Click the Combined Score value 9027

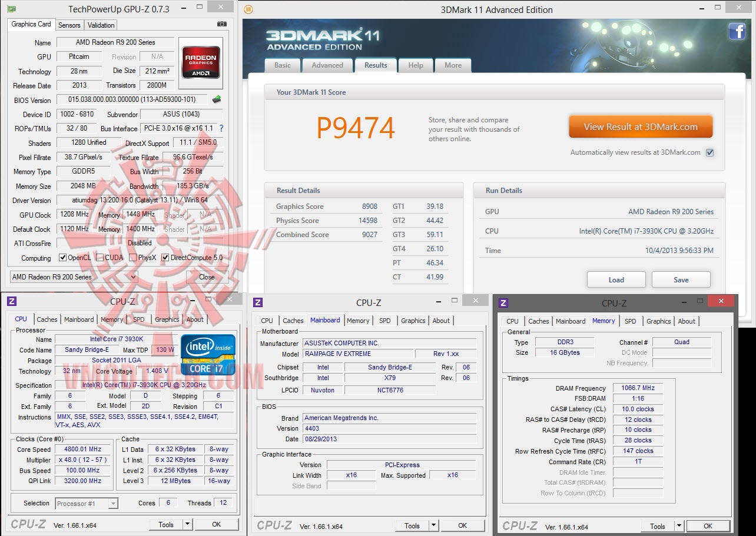point(370,235)
